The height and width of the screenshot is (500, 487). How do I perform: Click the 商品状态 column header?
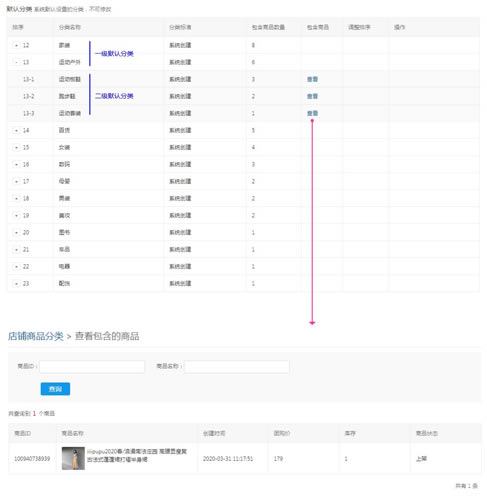pyautogui.click(x=427, y=433)
